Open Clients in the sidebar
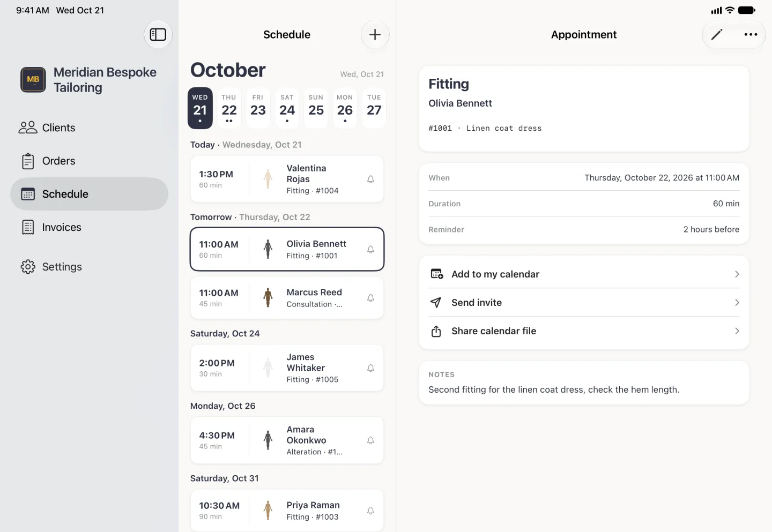The image size is (772, 532). coord(89,128)
